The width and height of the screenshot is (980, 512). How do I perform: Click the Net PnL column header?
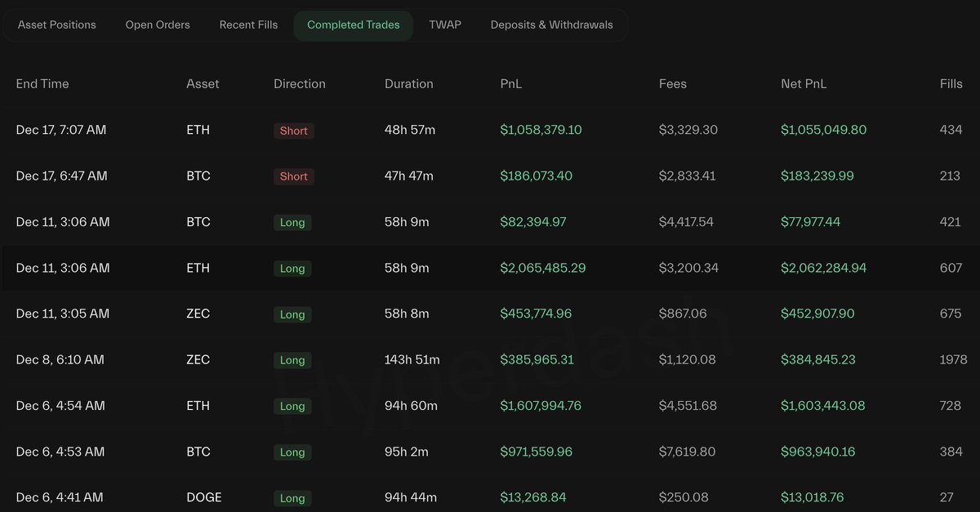click(804, 83)
